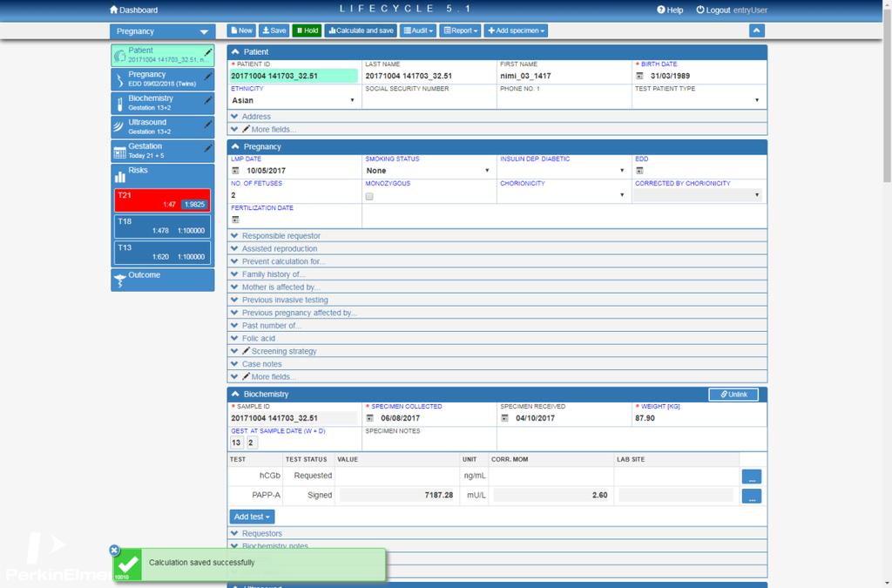Collapse the Patient panel header
The height and width of the screenshot is (588, 892).
497,51
